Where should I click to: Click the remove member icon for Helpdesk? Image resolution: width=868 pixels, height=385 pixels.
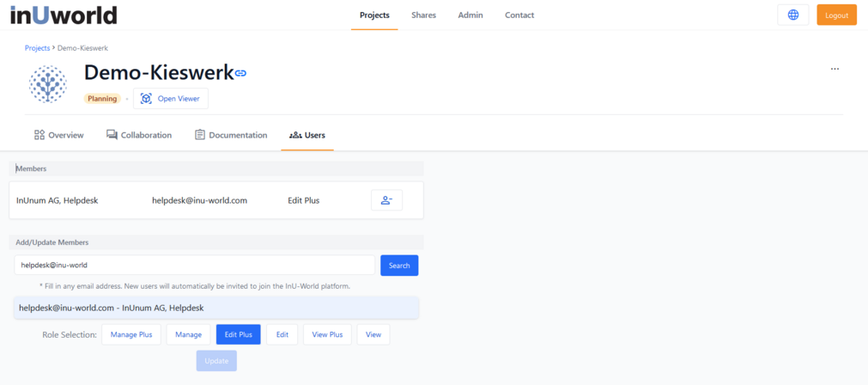[386, 200]
